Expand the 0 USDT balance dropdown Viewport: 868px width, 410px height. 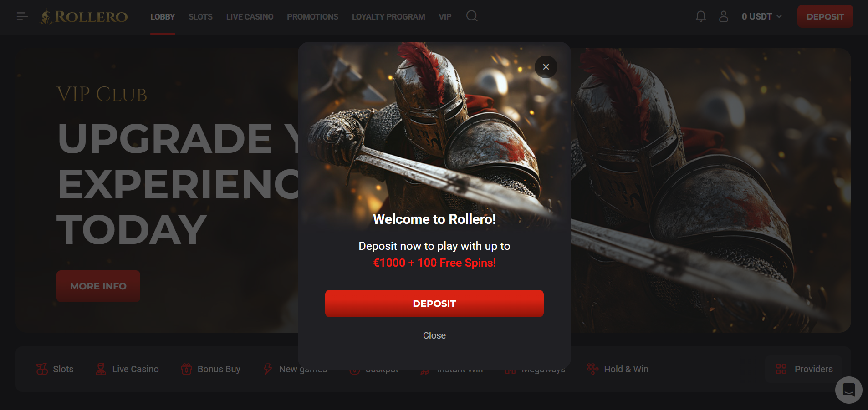(761, 17)
